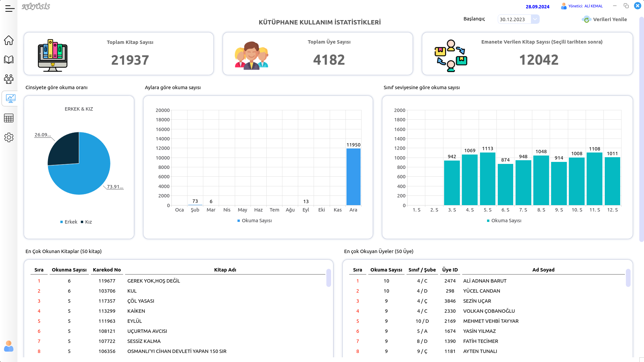Open the table grid sidebar icon
The height and width of the screenshot is (362, 644).
[9, 118]
